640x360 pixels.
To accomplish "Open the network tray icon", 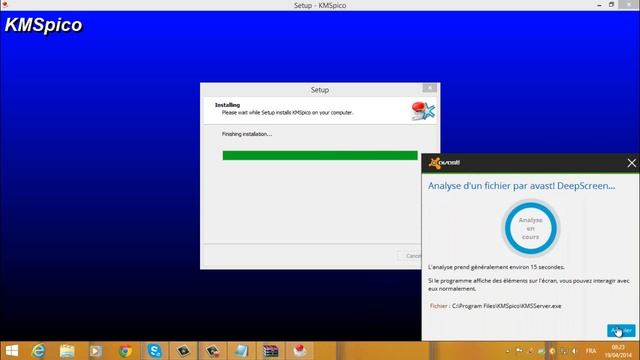I will coord(563,351).
